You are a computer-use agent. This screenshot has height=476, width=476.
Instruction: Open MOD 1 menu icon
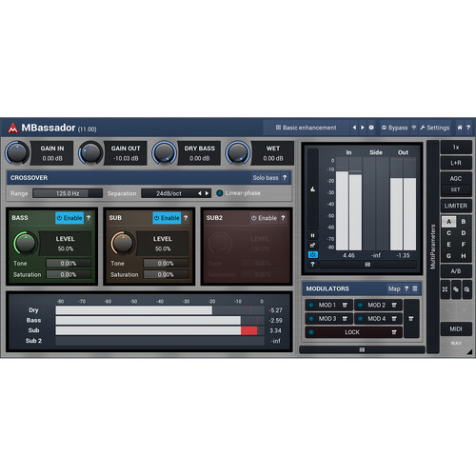pos(345,305)
